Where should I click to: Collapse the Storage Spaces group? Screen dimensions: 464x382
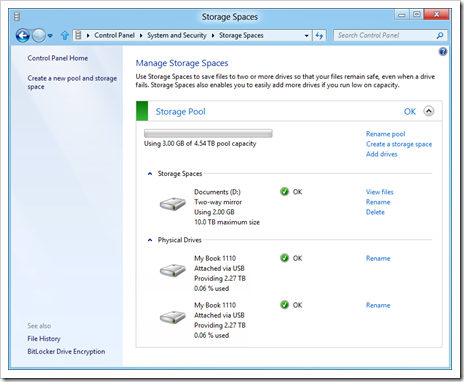coord(150,174)
